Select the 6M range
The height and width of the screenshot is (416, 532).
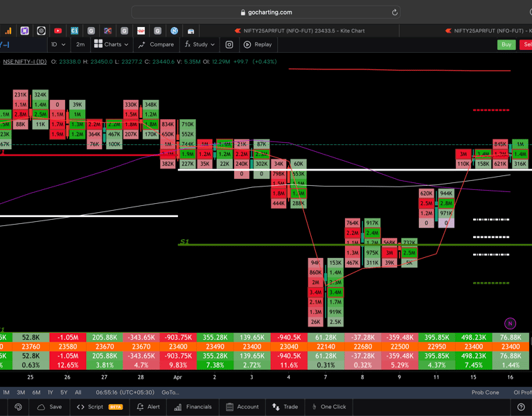(36, 392)
